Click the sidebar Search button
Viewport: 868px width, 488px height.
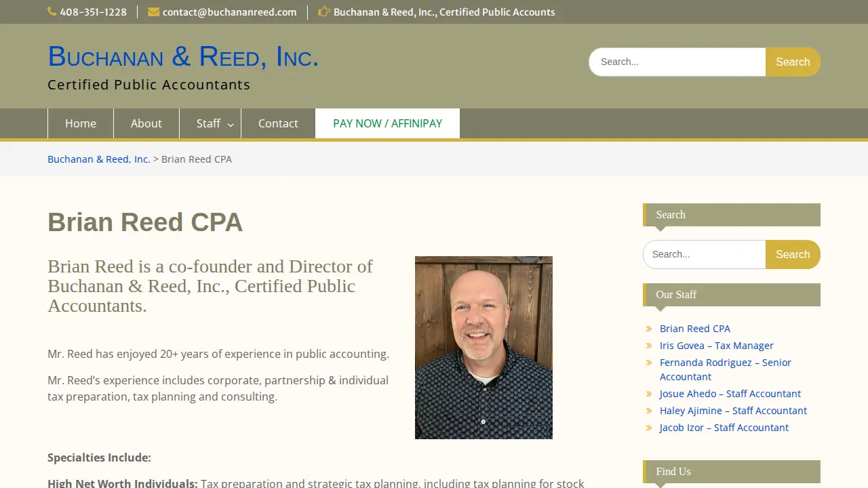pyautogui.click(x=793, y=254)
